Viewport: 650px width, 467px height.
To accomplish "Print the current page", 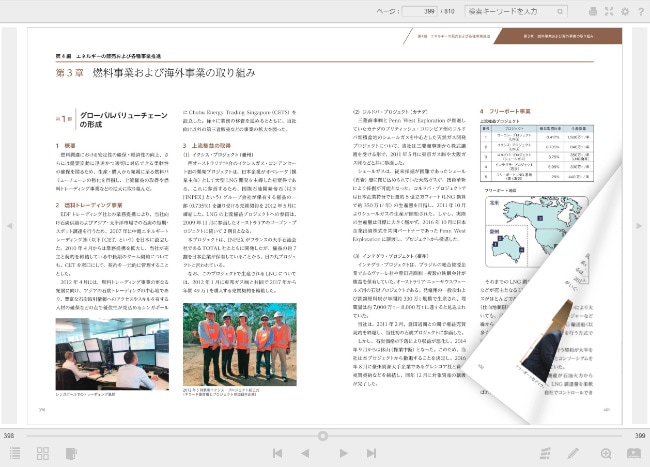I will click(x=593, y=11).
